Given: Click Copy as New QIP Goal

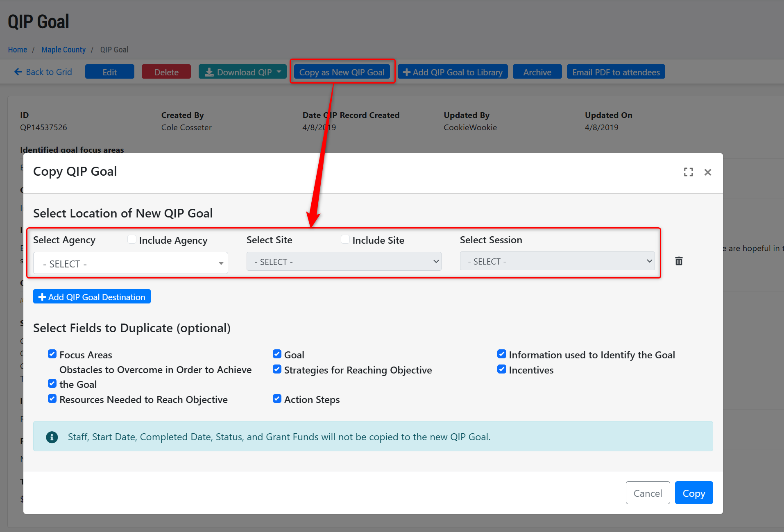Looking at the screenshot, I should (342, 72).
